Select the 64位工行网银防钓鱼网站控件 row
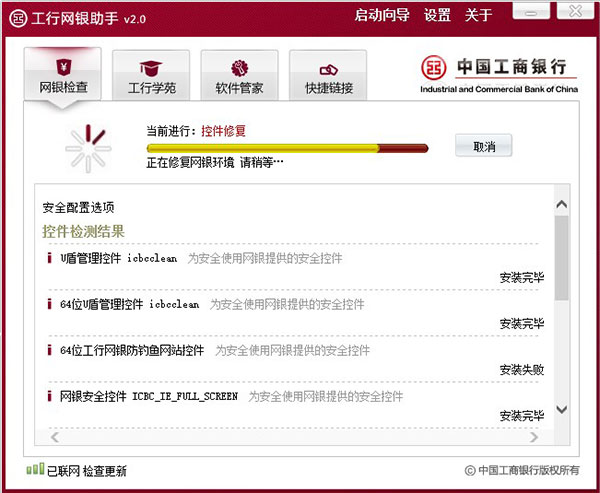 tap(294, 359)
